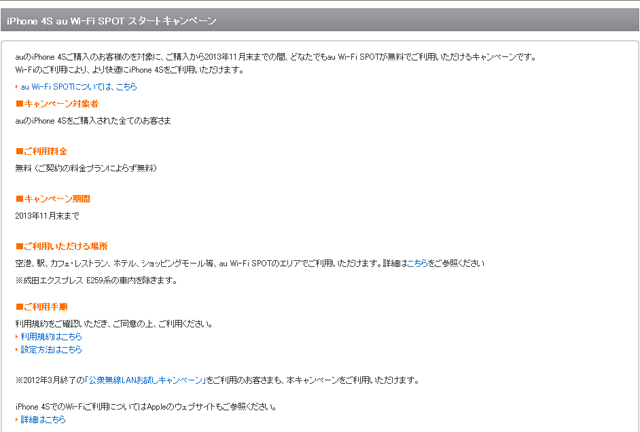The image size is (640, 432).
Task: Open the 'au Wi-Fi SPOTについては、こちら' link
Action: [79, 87]
